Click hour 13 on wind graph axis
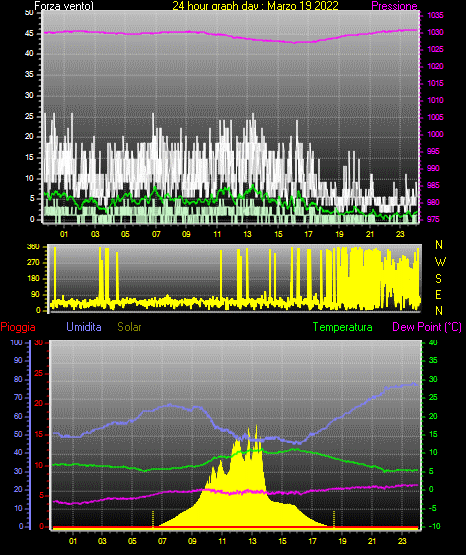 (x=247, y=234)
